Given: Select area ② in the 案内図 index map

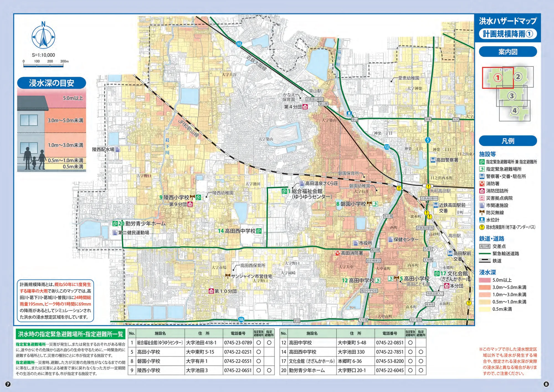Looking at the screenshot, I should point(518,77).
